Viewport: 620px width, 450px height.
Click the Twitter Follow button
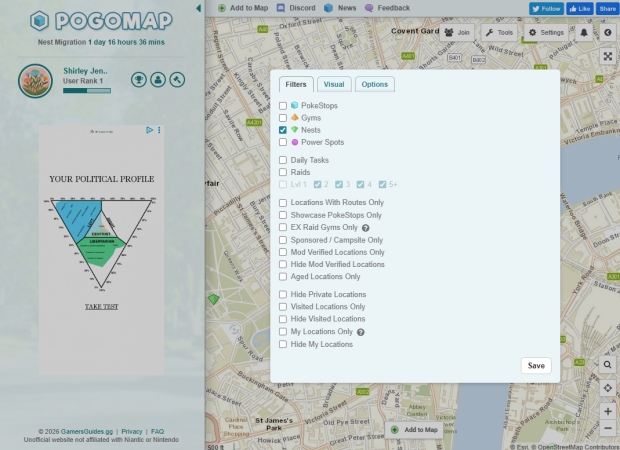click(546, 9)
